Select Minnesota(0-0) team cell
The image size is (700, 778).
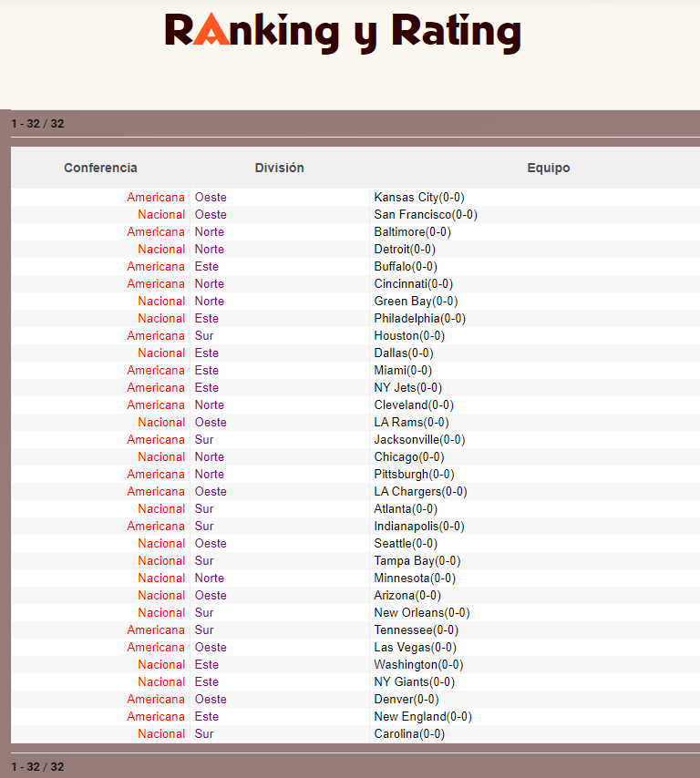[415, 578]
